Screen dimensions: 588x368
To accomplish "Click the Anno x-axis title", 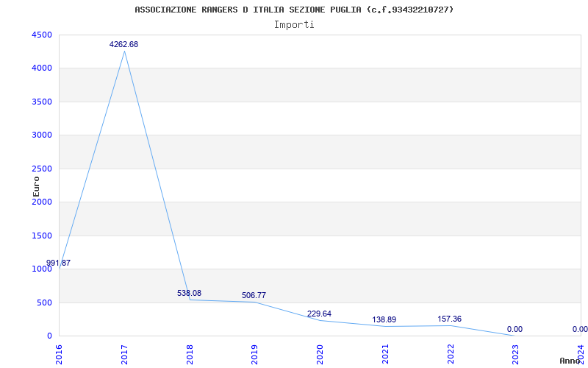I will click(x=570, y=361).
